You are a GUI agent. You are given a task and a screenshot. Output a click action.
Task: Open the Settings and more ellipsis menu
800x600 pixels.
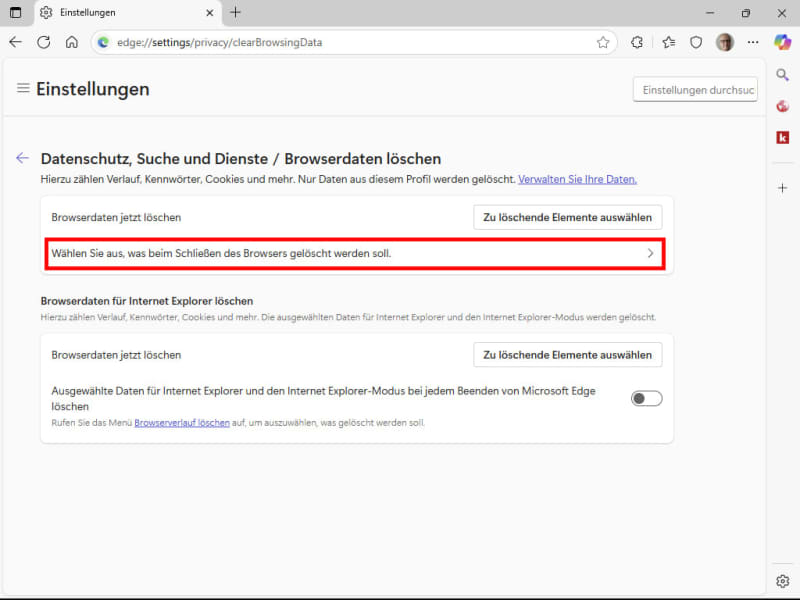753,43
